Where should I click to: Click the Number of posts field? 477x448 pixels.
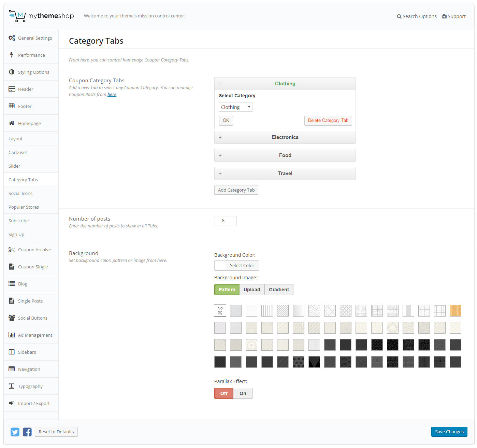(x=226, y=221)
